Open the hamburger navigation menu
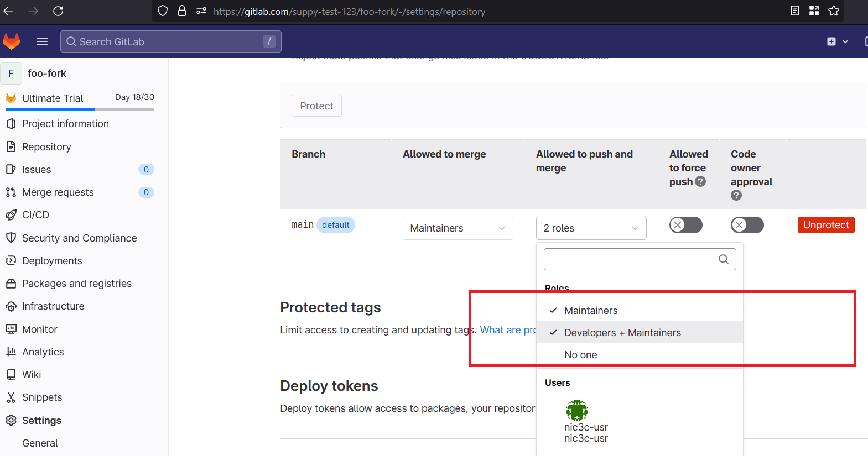The image size is (868, 456). 42,41
